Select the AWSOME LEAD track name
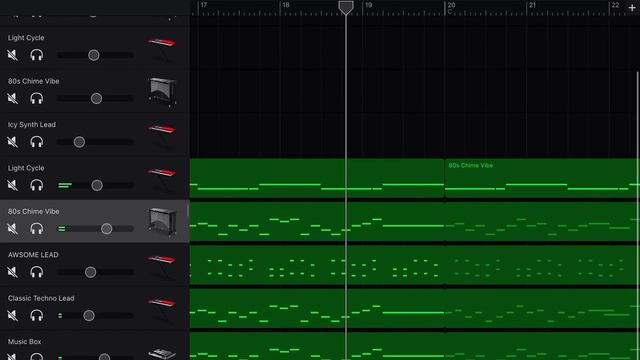Image resolution: width=640 pixels, height=360 pixels. 33,255
